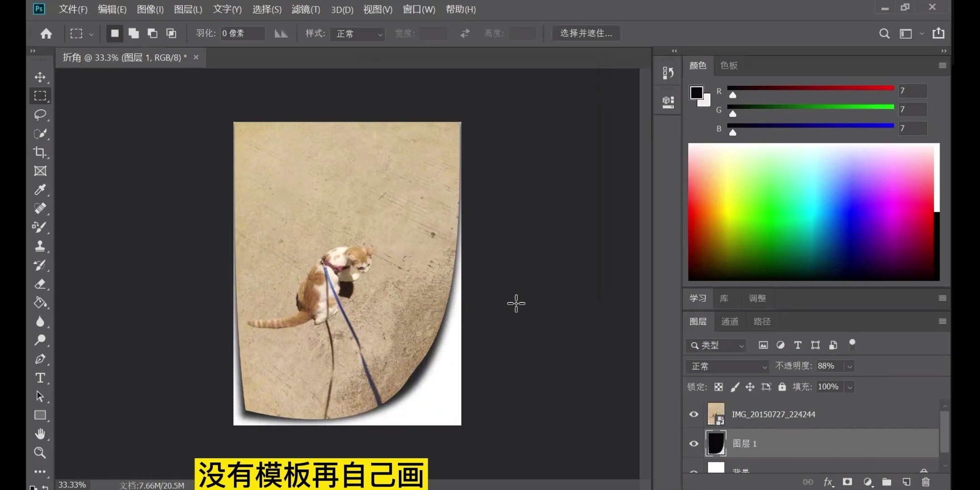The width and height of the screenshot is (980, 490).
Task: Open the 滤镜(T) menu
Action: pos(305,10)
